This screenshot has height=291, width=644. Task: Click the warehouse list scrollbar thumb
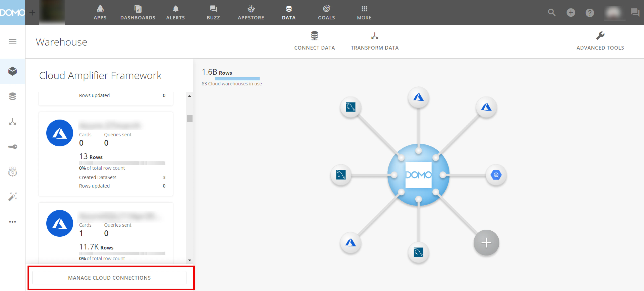[x=190, y=119]
